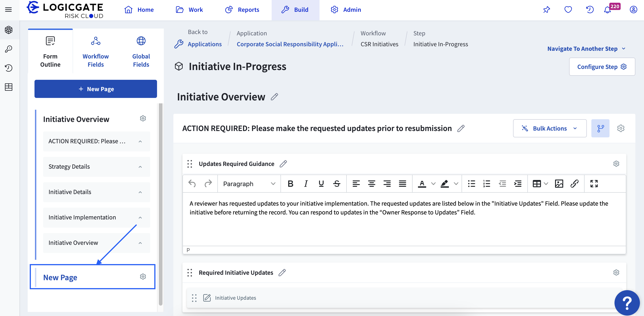Open the table grid icon in left sidebar
Image resolution: width=644 pixels, height=316 pixels.
(8, 87)
